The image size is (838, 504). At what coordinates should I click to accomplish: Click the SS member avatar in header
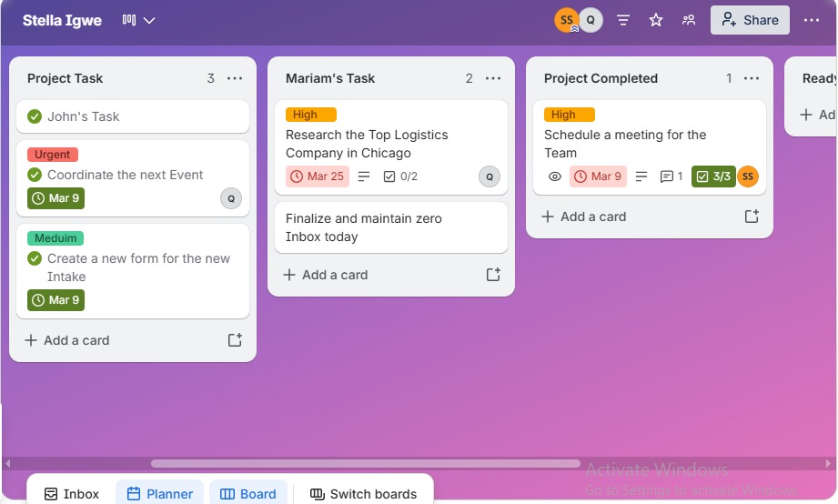(x=567, y=20)
